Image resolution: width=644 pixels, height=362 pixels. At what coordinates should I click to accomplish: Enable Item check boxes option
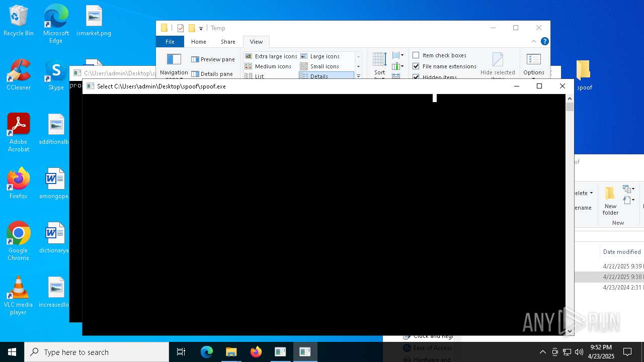click(439, 55)
